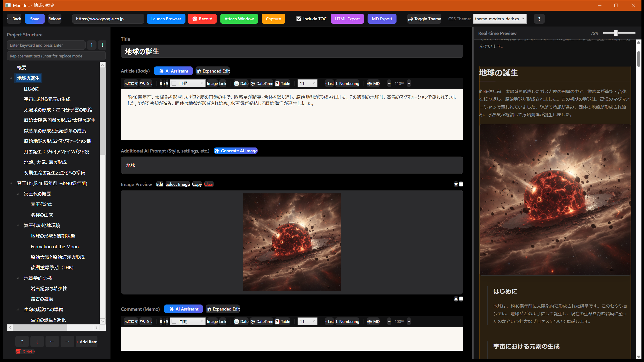Open the help with the ? icon
Screen dimensions: 644x362
pos(539,18)
